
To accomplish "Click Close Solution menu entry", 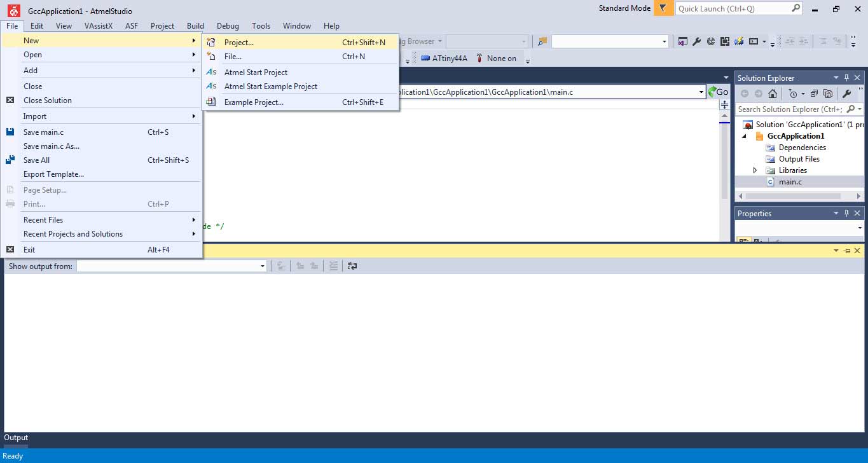I will [x=101, y=100].
